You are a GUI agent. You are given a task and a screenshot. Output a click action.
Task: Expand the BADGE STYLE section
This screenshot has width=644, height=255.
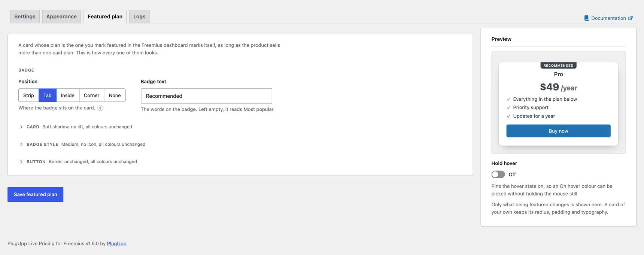click(82, 144)
